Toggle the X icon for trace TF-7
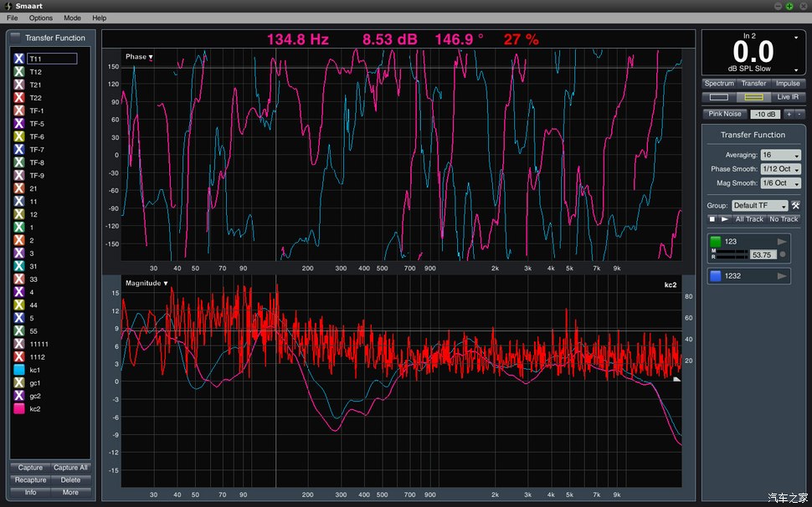This screenshot has width=812, height=507. (19, 149)
